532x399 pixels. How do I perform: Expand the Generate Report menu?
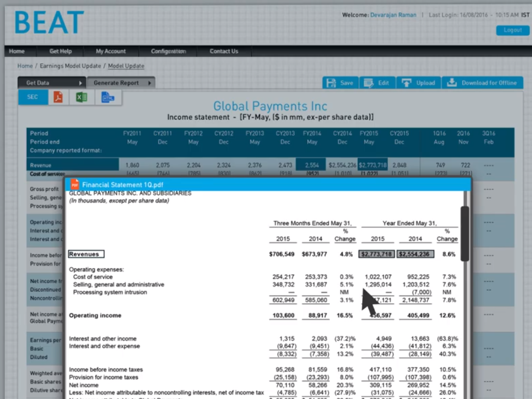[121, 83]
